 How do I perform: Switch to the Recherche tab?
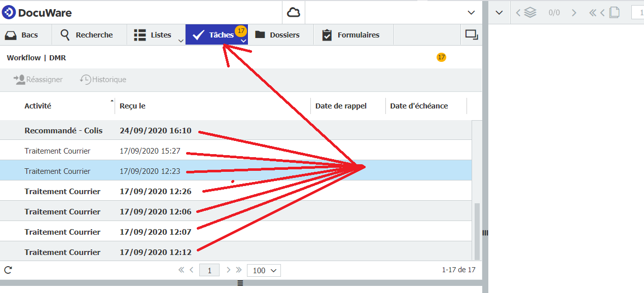(87, 35)
